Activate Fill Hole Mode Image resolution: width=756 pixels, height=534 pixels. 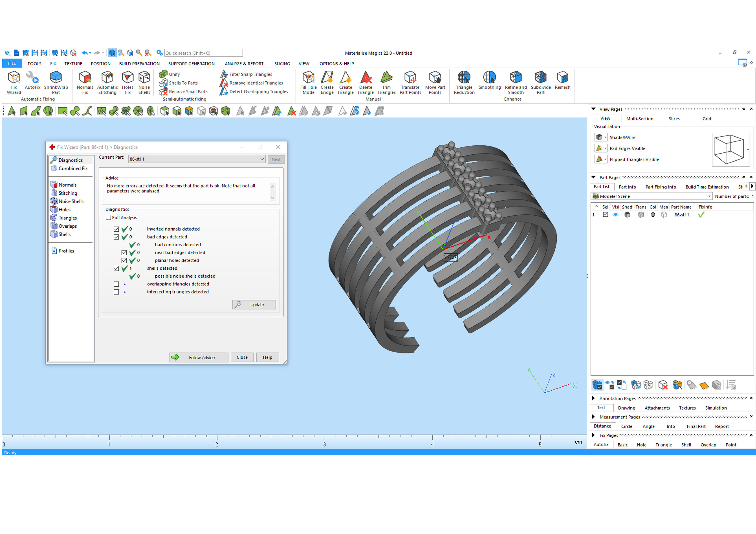coord(309,83)
